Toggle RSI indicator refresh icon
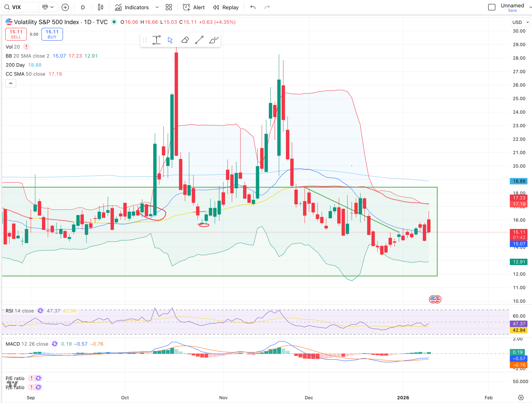The height and width of the screenshot is (403, 532). coord(40,311)
